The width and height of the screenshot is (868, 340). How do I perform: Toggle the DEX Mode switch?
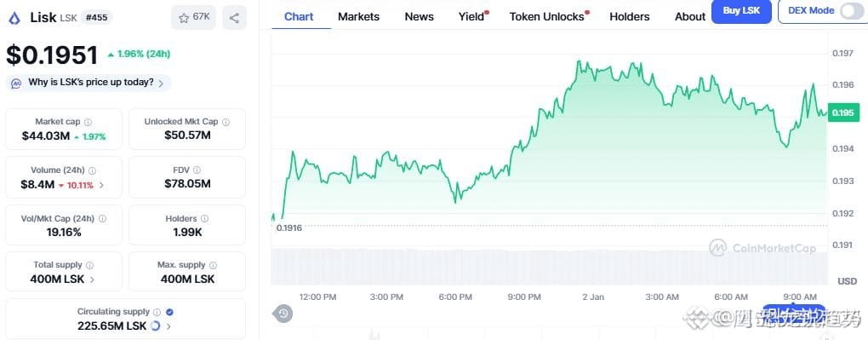(x=851, y=11)
